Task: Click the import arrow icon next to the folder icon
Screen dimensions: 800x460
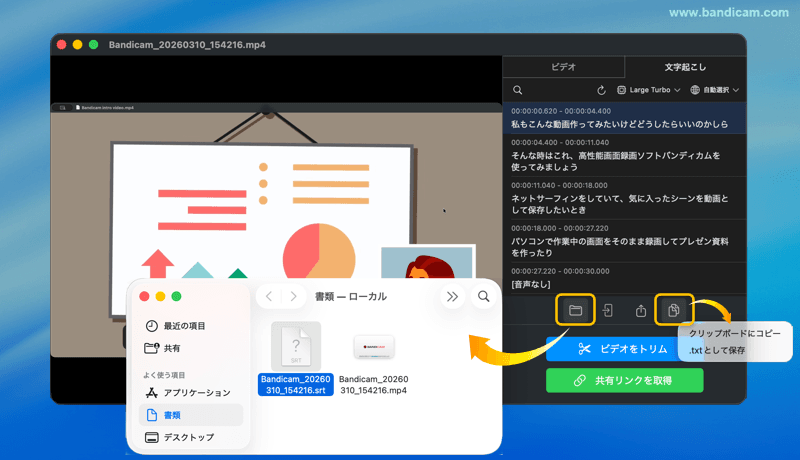Action: click(x=608, y=310)
